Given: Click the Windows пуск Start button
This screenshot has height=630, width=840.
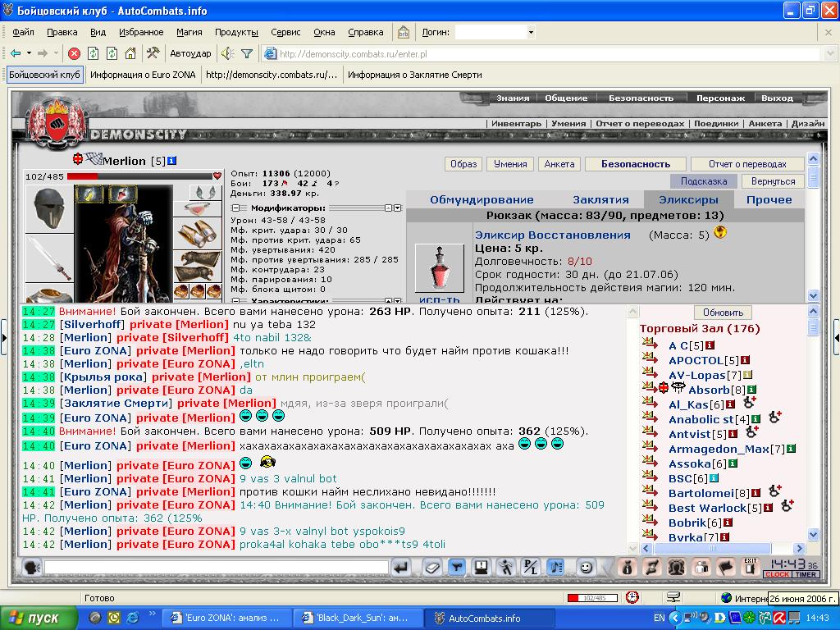Looking at the screenshot, I should 39,619.
